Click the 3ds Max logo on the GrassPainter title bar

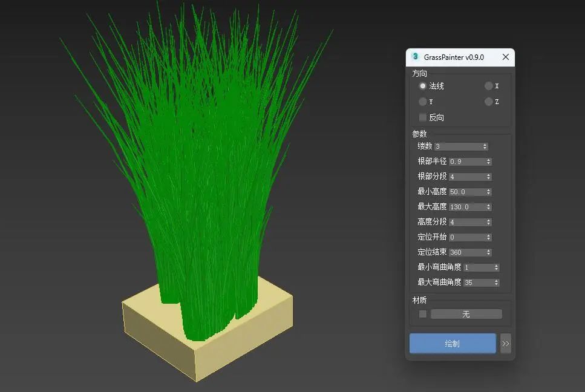pyautogui.click(x=416, y=57)
